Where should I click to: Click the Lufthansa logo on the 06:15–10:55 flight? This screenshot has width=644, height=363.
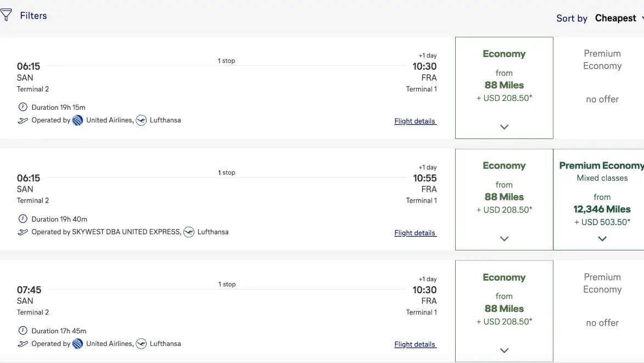[189, 232]
